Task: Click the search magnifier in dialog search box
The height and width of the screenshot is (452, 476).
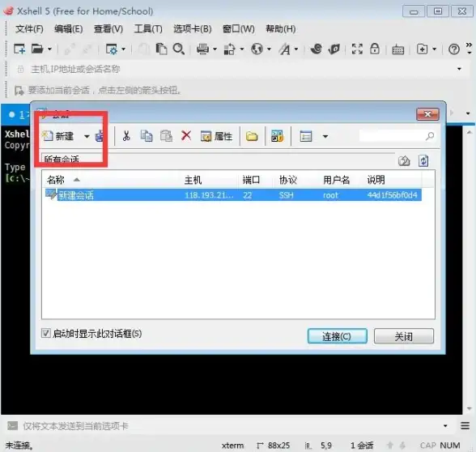Action: pos(430,136)
